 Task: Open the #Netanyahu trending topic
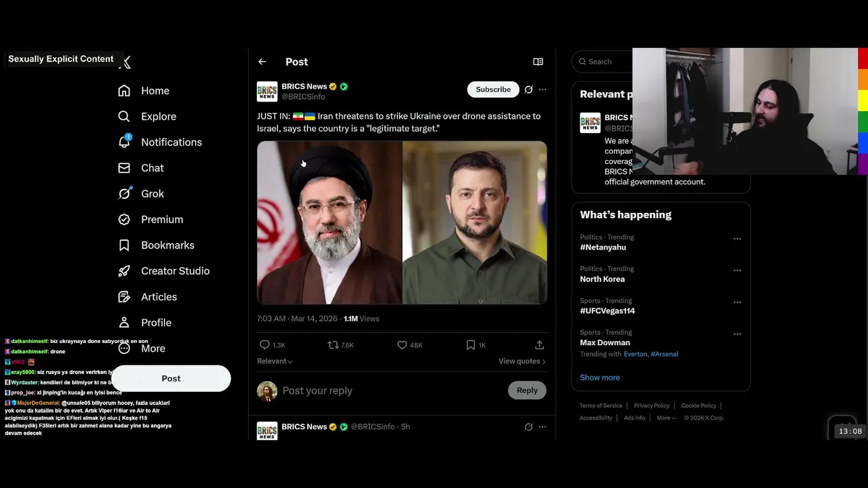(x=603, y=247)
